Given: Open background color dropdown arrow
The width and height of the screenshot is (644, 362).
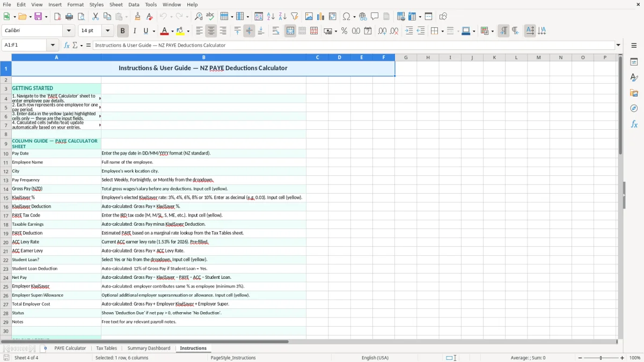Looking at the screenshot, I should tap(188, 31).
